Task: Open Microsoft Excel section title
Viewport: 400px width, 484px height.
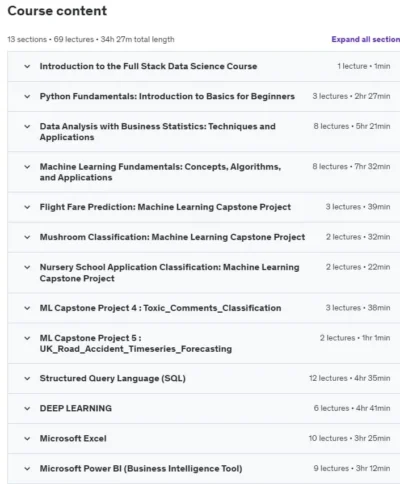Action: pyautogui.click(x=73, y=438)
